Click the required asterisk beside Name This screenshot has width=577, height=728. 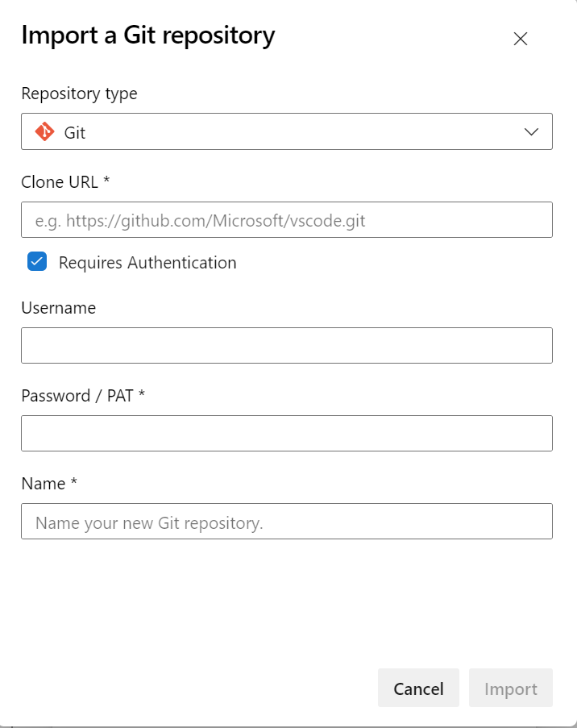tap(73, 483)
